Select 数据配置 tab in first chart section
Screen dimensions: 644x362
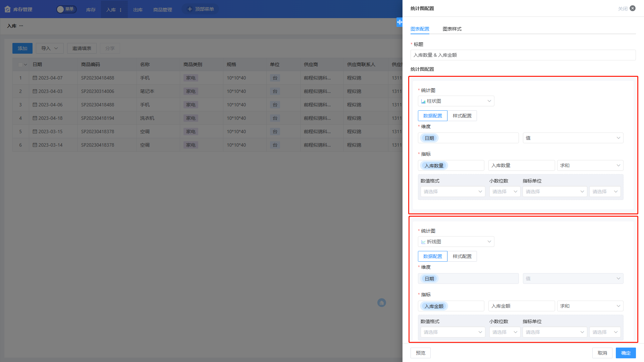[433, 116]
